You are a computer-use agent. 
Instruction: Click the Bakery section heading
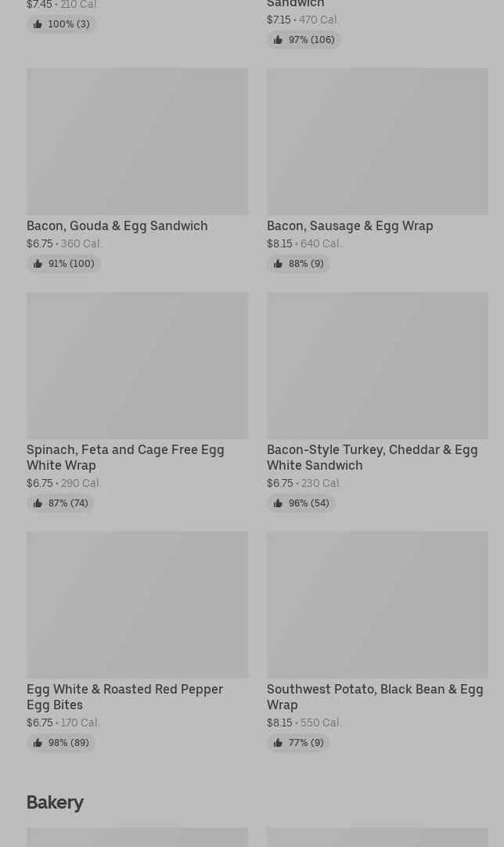point(55,802)
